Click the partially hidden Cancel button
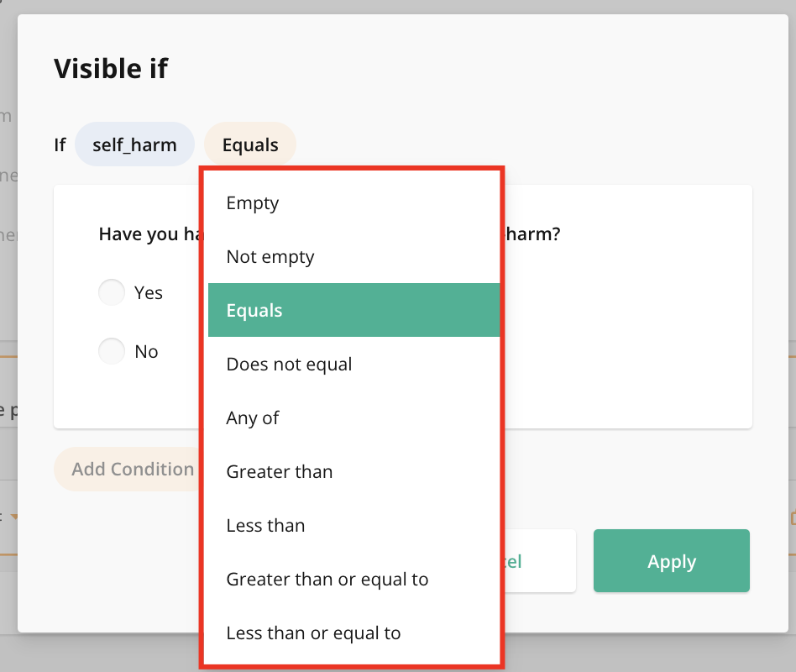The width and height of the screenshot is (796, 672). (539, 561)
